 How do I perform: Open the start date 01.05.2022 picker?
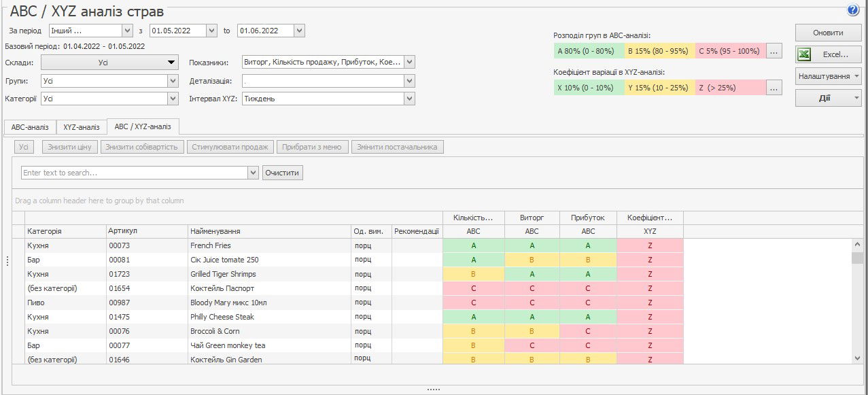[211, 31]
